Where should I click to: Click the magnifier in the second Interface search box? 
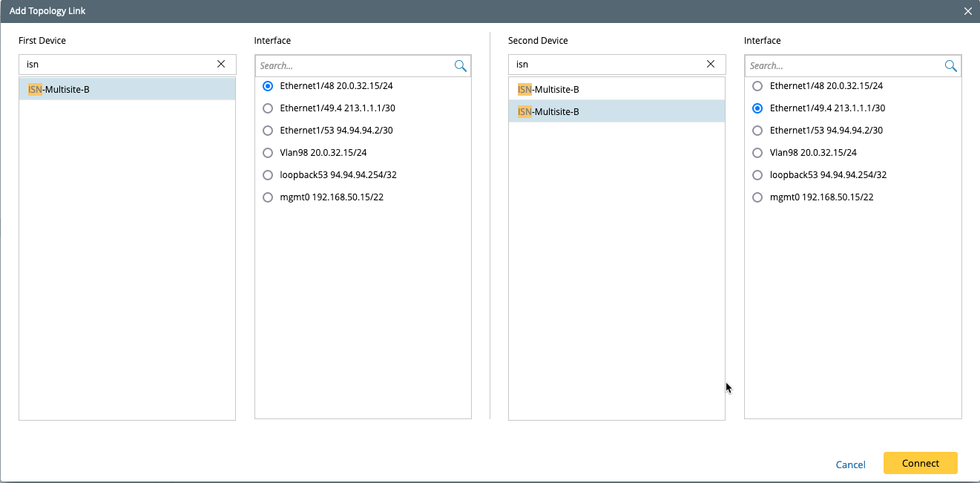pos(950,65)
